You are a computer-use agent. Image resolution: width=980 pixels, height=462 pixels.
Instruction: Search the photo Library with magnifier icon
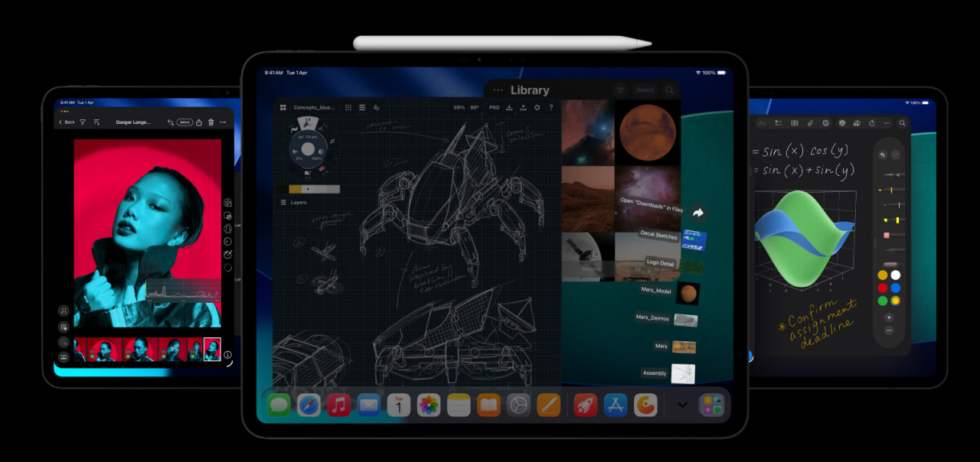click(670, 90)
